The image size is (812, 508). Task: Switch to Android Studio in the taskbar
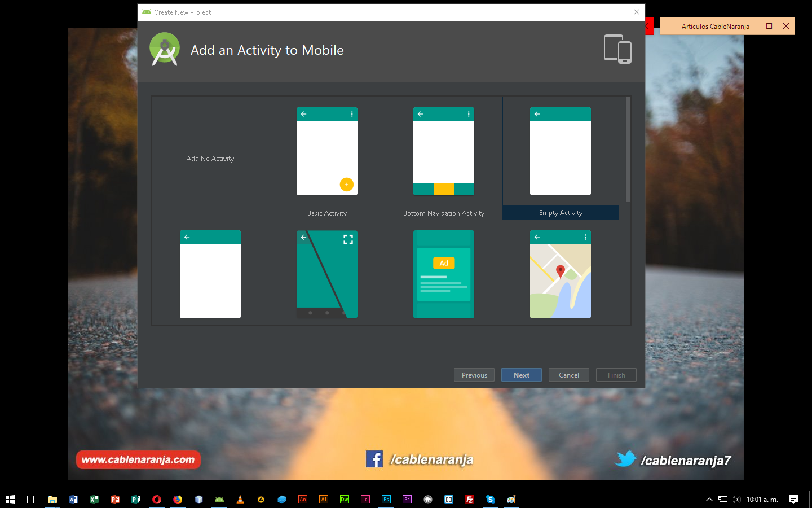219,500
